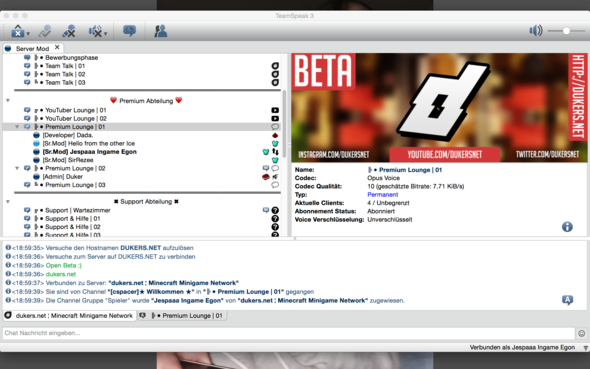Open the dropdown arrow beside the mute icon
The image size is (590, 369).
tap(105, 34)
